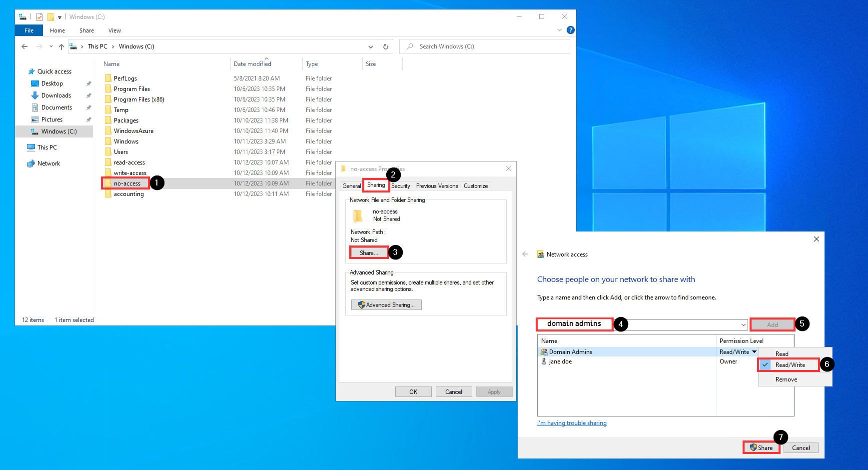This screenshot has width=868, height=470.
Task: Close the Network access window
Action: pyautogui.click(x=817, y=239)
